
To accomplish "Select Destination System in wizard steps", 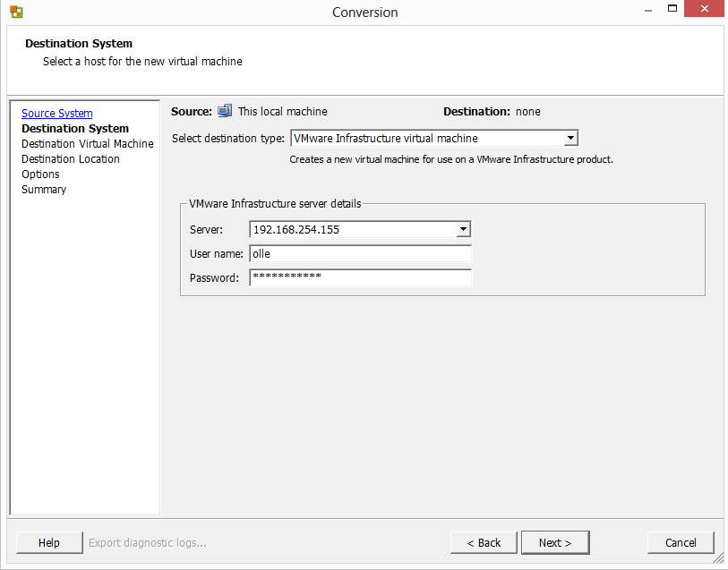I will 75,129.
